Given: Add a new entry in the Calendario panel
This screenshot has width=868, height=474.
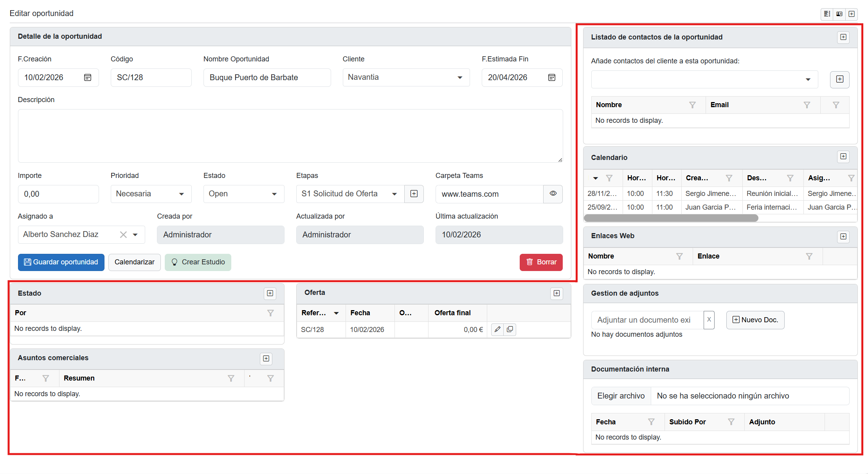Looking at the screenshot, I should coord(843,157).
